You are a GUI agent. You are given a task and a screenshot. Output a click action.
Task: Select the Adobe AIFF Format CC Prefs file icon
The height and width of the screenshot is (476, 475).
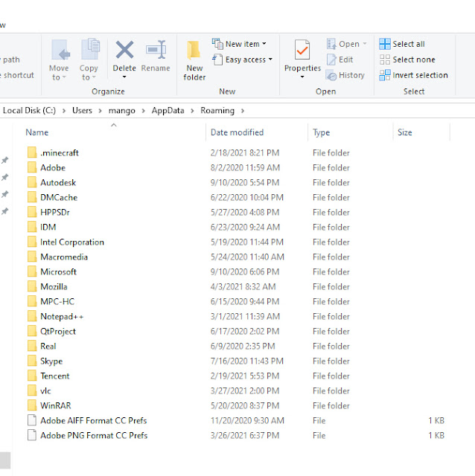click(32, 420)
